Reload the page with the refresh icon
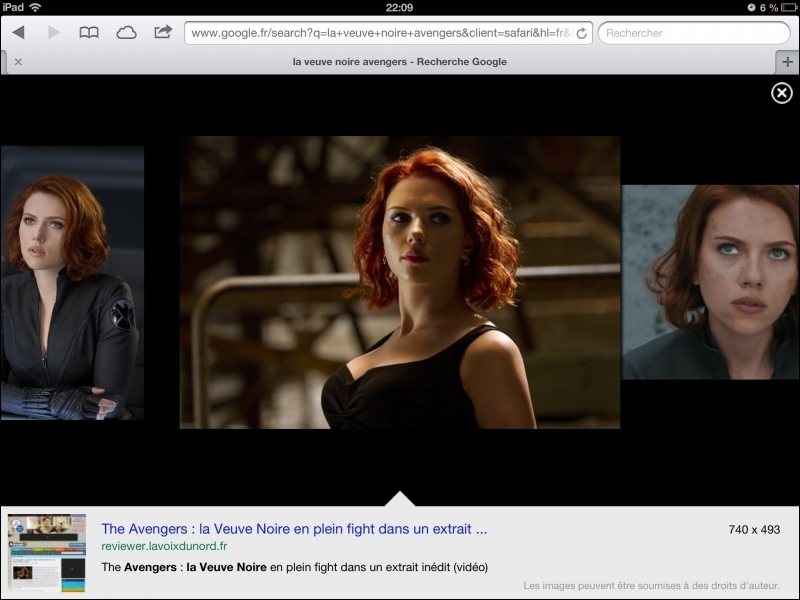Image resolution: width=800 pixels, height=600 pixels. 581,34
